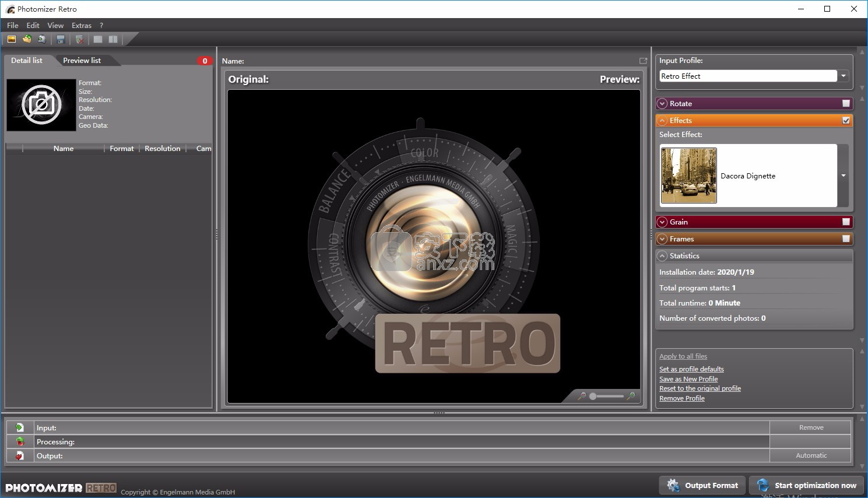Click the green Input row icon
868x498 pixels.
20,427
